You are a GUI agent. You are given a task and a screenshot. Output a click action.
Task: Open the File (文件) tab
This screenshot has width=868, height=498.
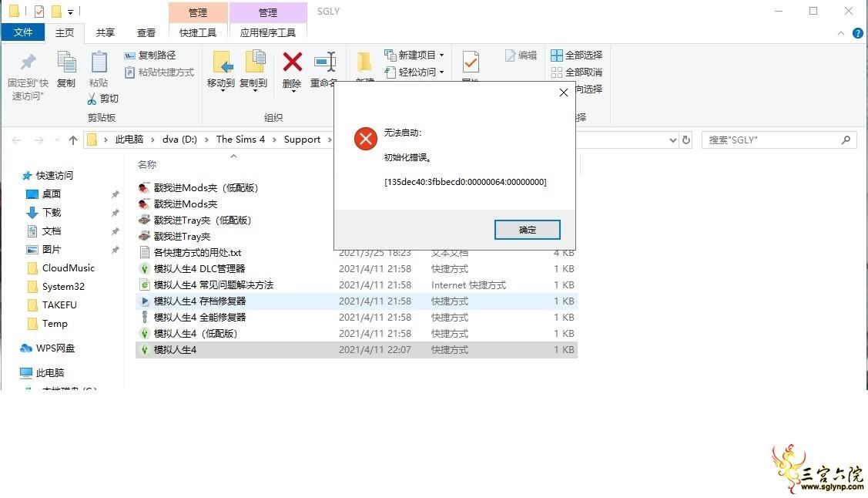[23, 32]
